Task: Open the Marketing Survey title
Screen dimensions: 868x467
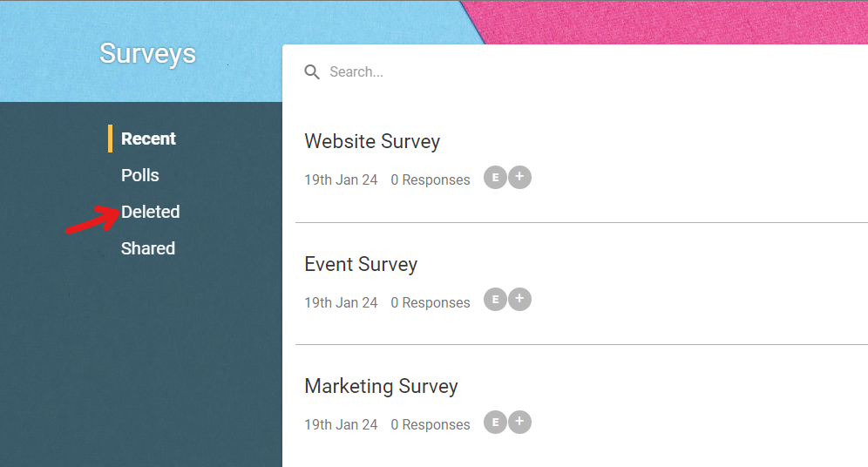Action: click(382, 386)
